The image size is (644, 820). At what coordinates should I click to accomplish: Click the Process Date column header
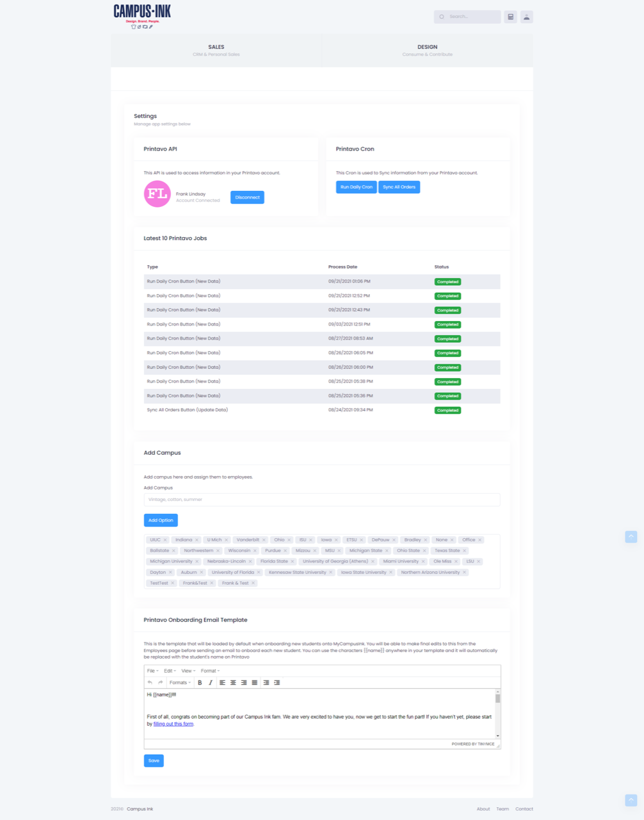click(342, 266)
